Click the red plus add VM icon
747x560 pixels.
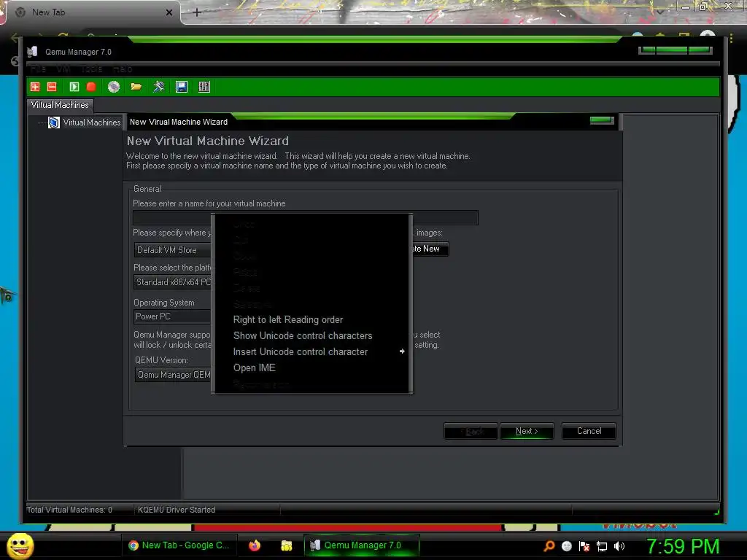click(x=35, y=87)
